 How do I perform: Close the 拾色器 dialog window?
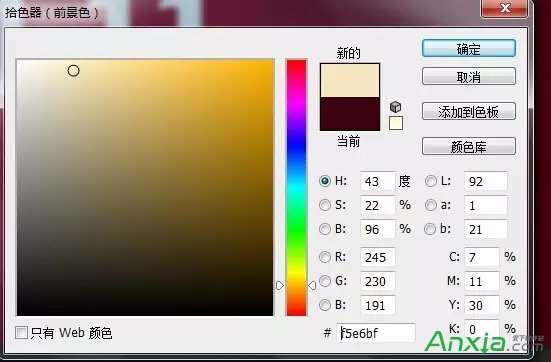point(505,8)
